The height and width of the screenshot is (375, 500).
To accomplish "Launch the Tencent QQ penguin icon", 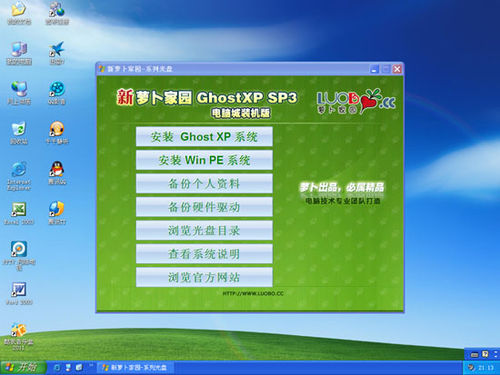I will coord(57,173).
